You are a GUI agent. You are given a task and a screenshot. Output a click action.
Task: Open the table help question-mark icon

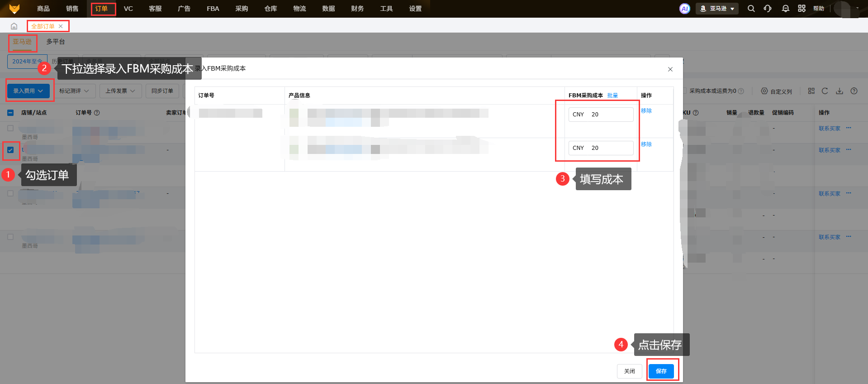(854, 91)
